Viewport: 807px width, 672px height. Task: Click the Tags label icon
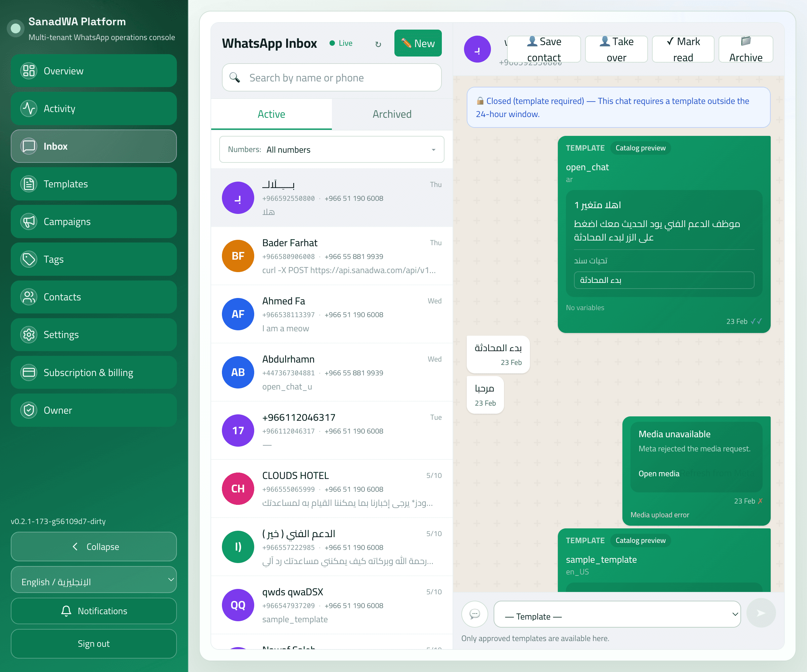click(29, 259)
